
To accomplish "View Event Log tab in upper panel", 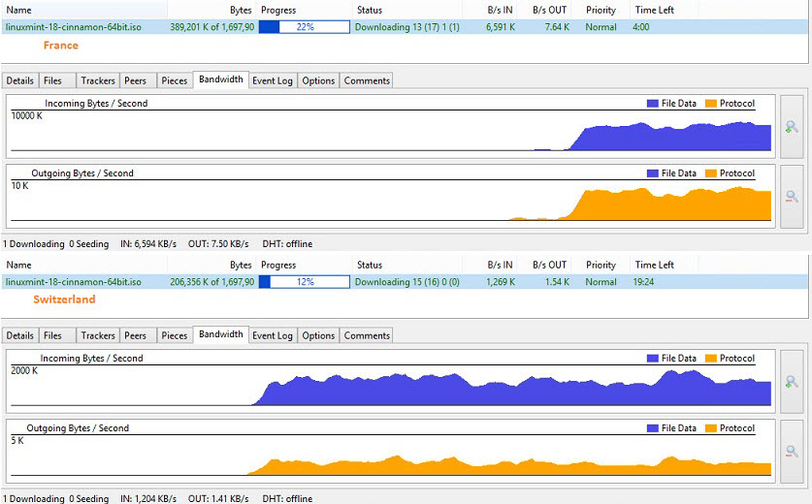I will (x=273, y=80).
